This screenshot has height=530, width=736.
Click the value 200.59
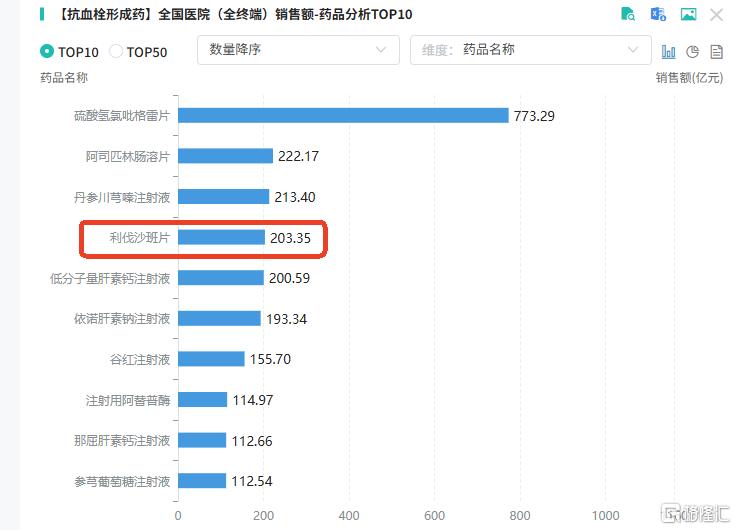pyautogui.click(x=290, y=278)
